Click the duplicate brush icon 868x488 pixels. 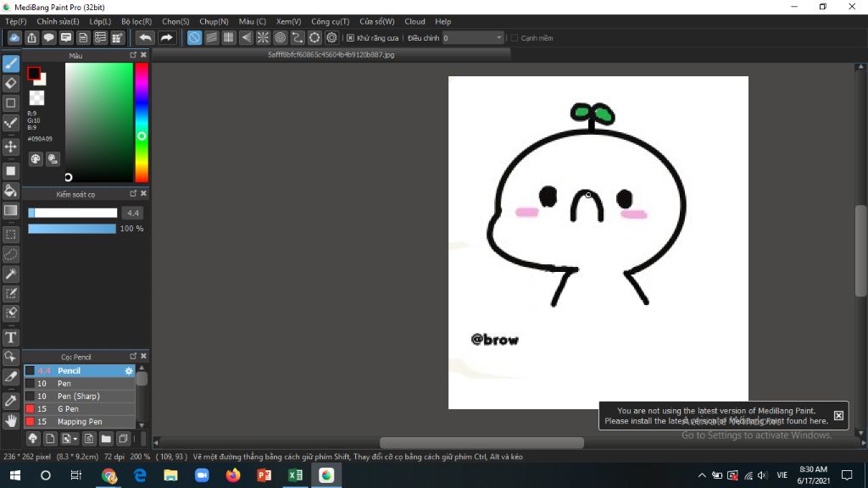coord(123,439)
